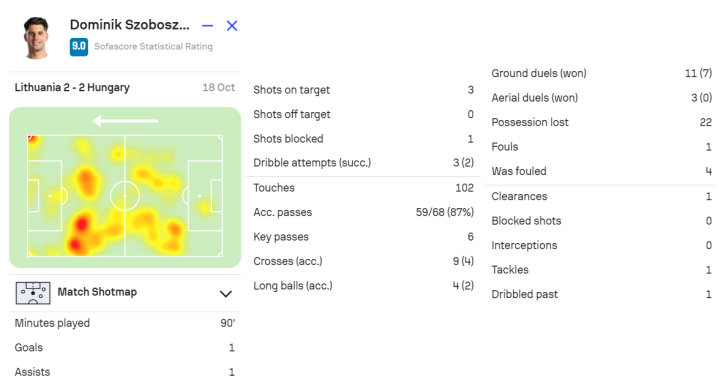The image size is (720, 385).
Task: Click the Lithuania 2 - 2 Hungary match link
Action: (72, 87)
